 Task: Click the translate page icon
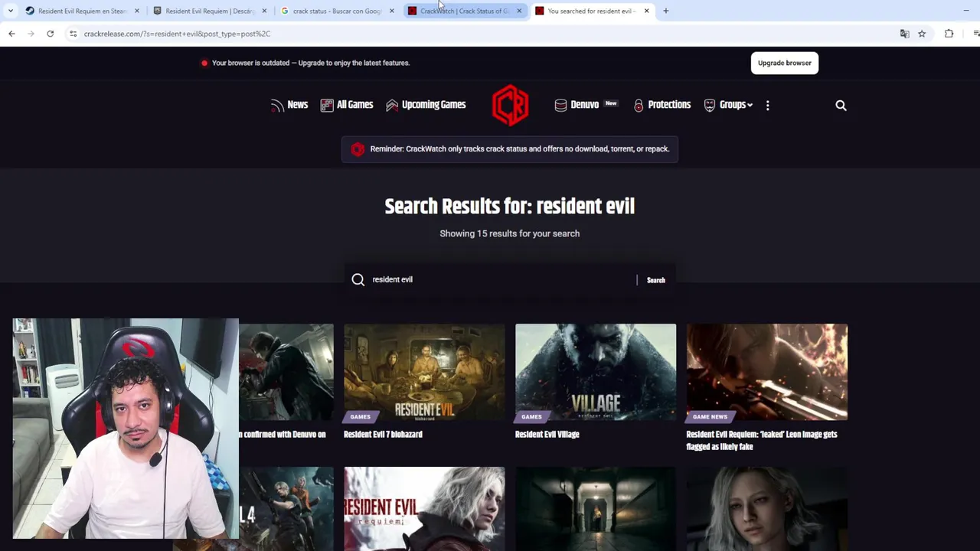click(x=905, y=34)
